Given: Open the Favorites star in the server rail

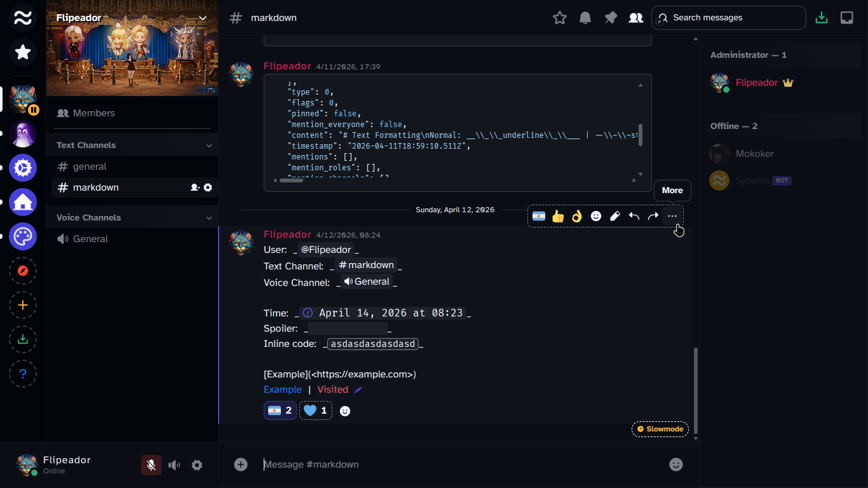Looking at the screenshot, I should (x=23, y=52).
